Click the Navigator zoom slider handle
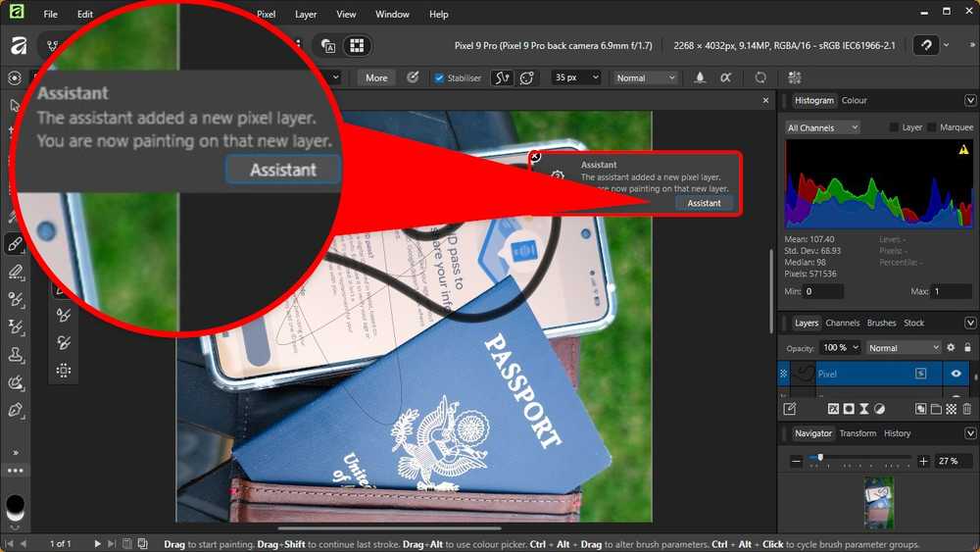Screen dimensions: 980x552 (820, 458)
